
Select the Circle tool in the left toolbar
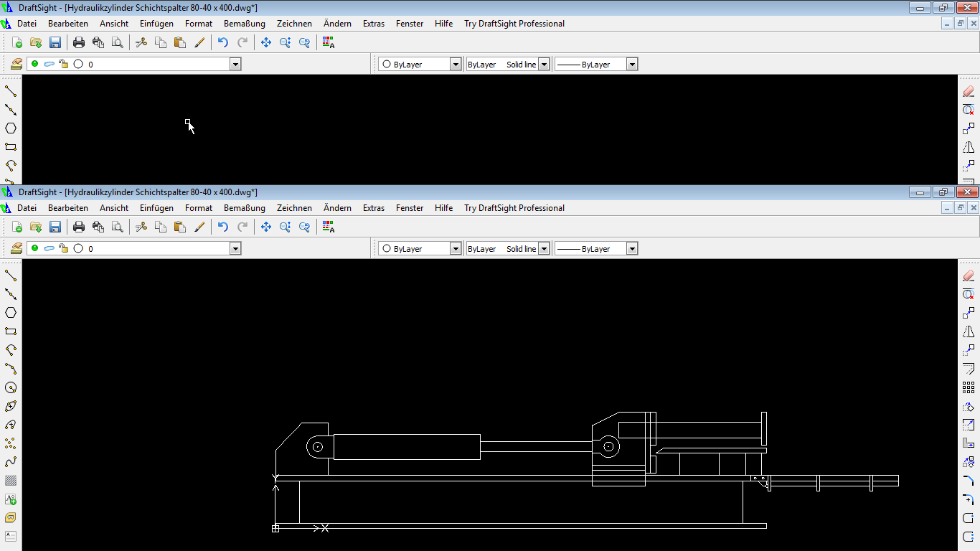point(11,387)
